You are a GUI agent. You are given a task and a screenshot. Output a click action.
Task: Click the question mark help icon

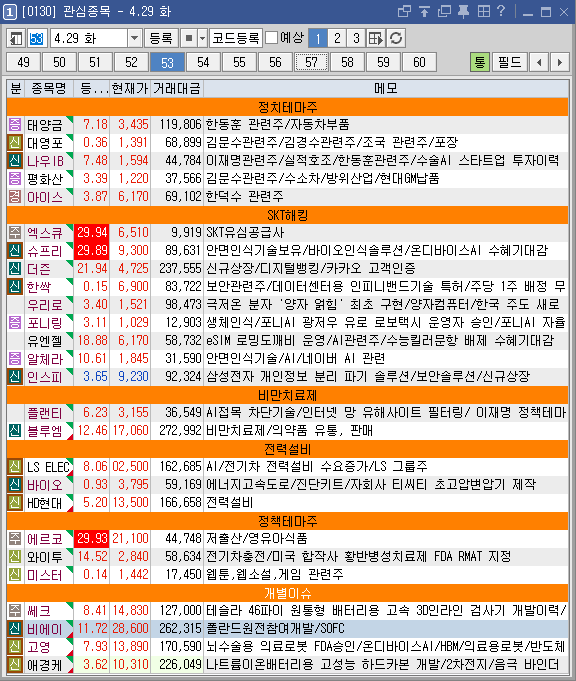tap(501, 11)
